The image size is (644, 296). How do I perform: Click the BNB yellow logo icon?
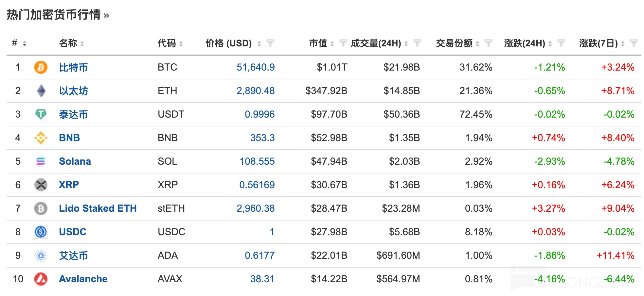[x=41, y=138]
